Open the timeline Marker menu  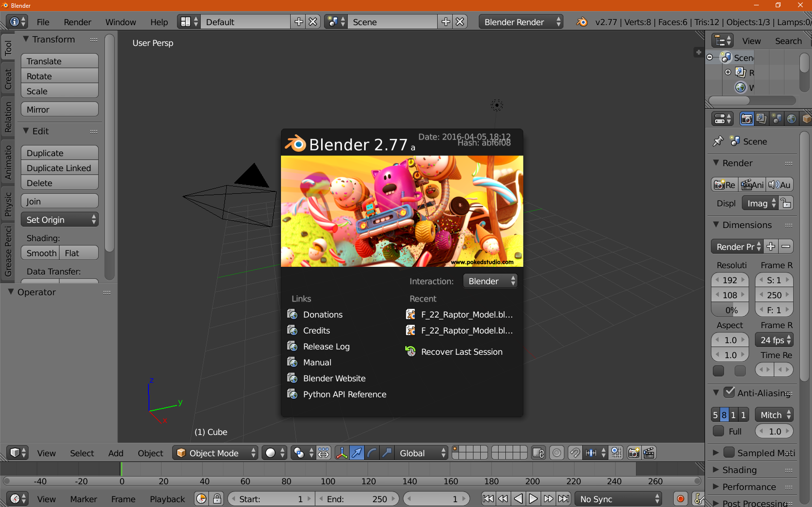click(84, 499)
